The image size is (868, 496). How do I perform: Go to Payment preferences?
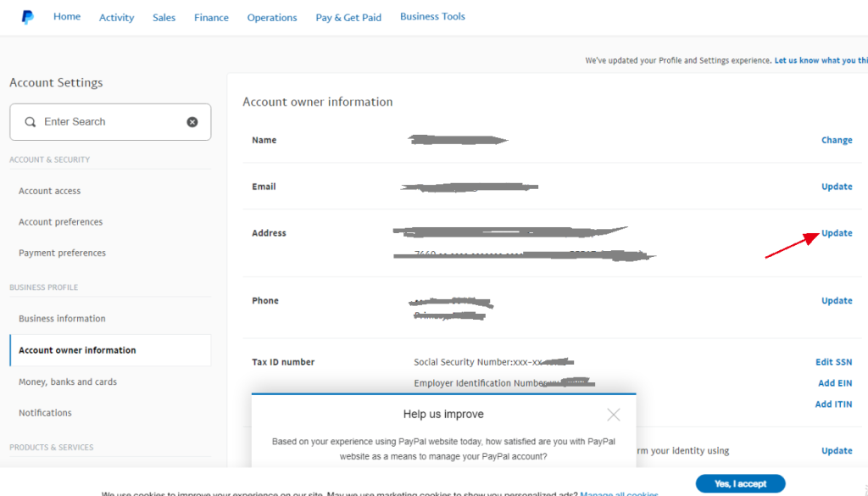click(62, 253)
